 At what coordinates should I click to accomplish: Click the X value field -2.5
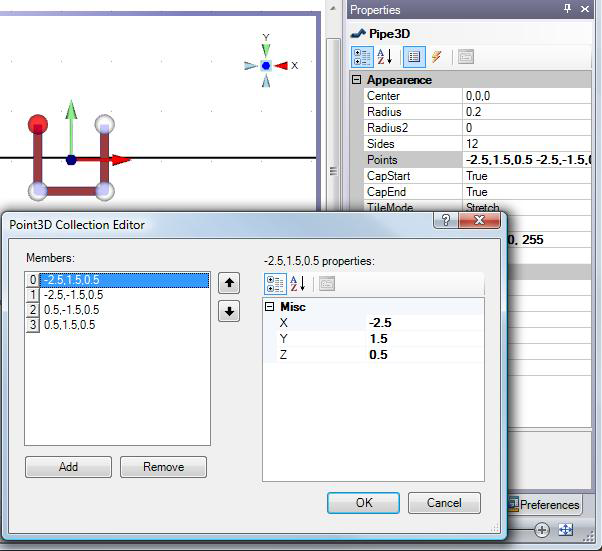(420, 323)
